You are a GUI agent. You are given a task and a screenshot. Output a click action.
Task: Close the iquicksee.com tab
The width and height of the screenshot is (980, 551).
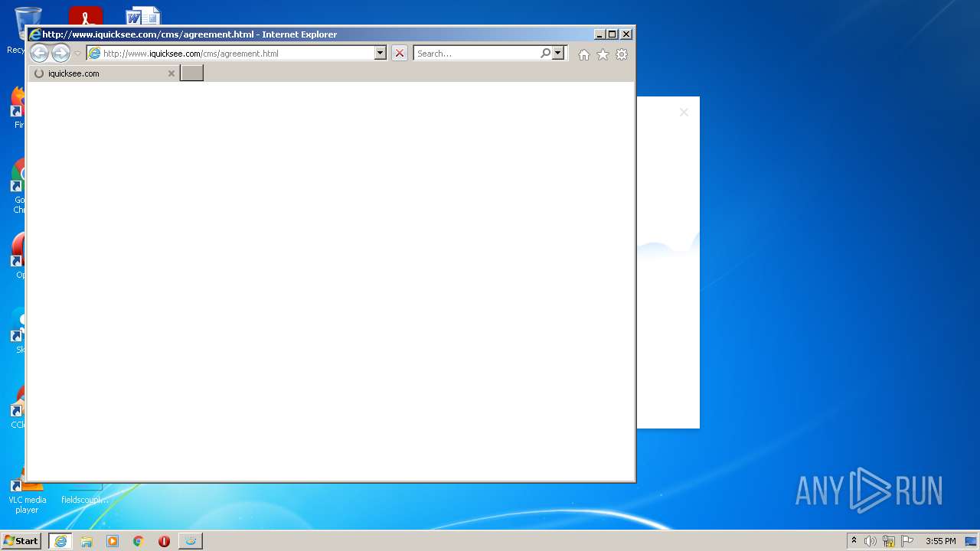pos(171,73)
